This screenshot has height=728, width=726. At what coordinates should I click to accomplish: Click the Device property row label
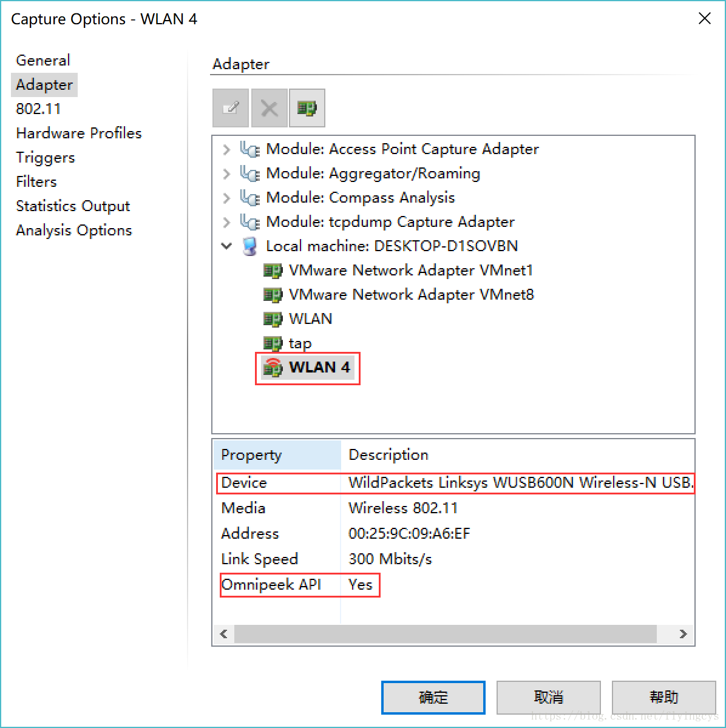pyautogui.click(x=244, y=483)
